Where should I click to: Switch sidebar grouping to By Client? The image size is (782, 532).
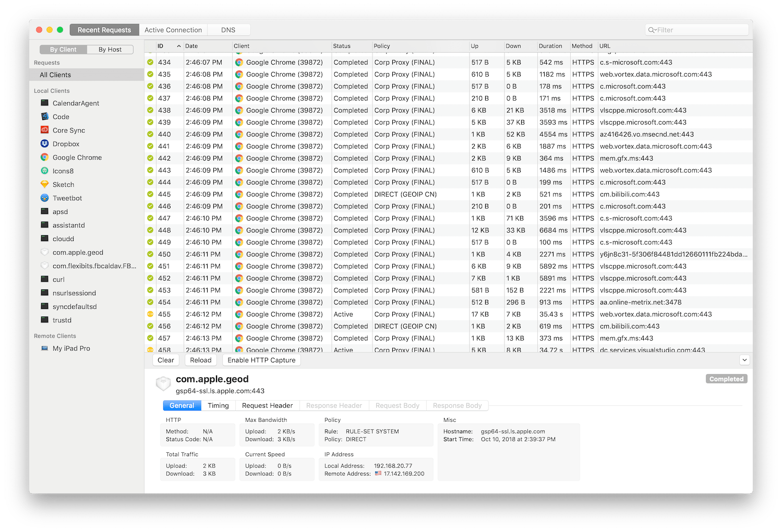63,50
